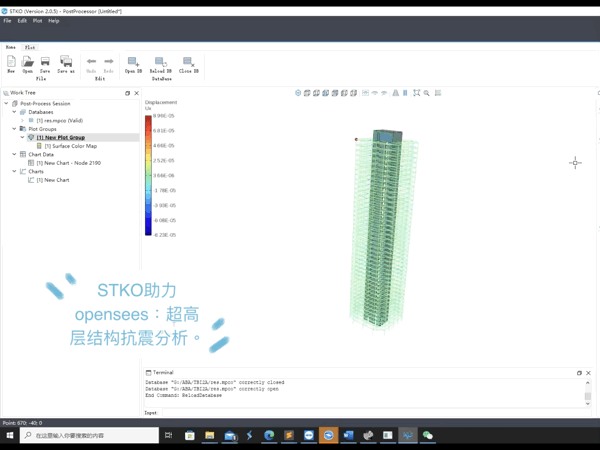Screen dimensions: 600x450
Task: Float the Terminal panel using its undock icon
Action: click(579, 373)
